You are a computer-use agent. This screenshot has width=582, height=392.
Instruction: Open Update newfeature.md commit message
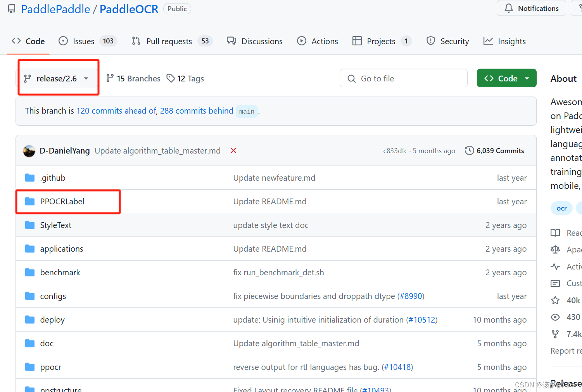coord(274,178)
